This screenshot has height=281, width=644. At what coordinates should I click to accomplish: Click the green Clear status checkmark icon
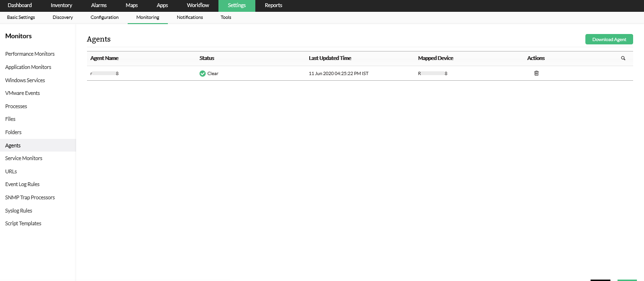coord(202,74)
